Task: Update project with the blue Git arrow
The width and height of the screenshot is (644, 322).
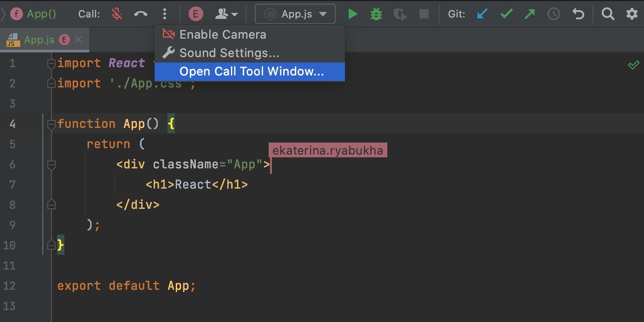Action: coord(482,14)
